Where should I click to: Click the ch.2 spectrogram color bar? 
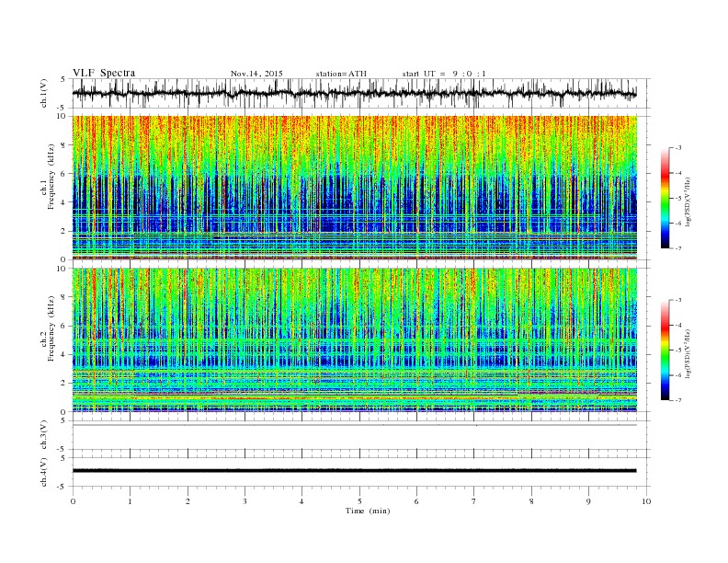pyautogui.click(x=665, y=350)
